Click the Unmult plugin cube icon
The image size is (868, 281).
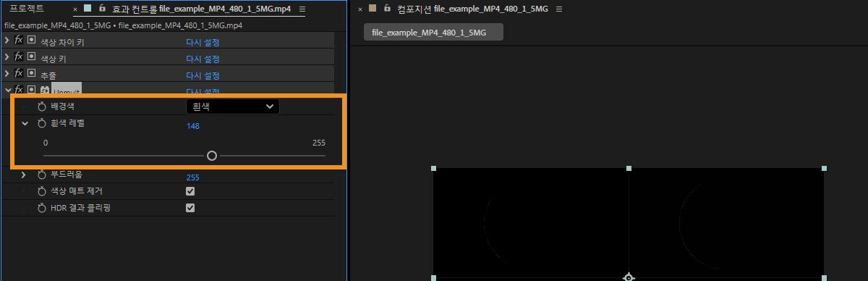(45, 91)
